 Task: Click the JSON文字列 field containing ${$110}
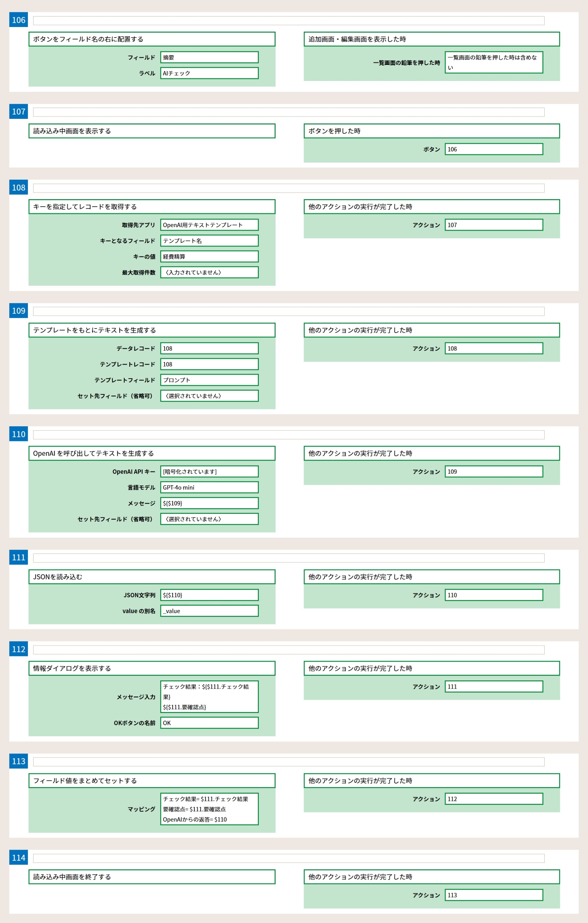tap(209, 595)
